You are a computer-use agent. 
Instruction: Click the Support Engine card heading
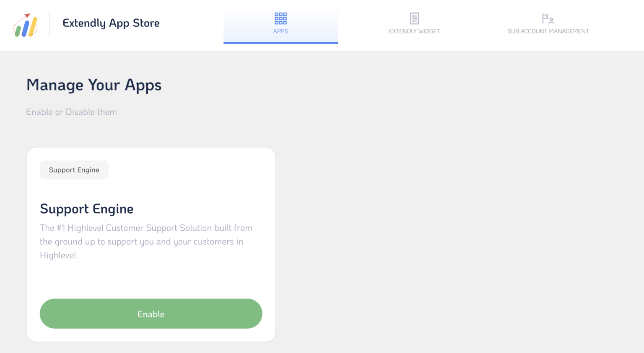point(86,209)
